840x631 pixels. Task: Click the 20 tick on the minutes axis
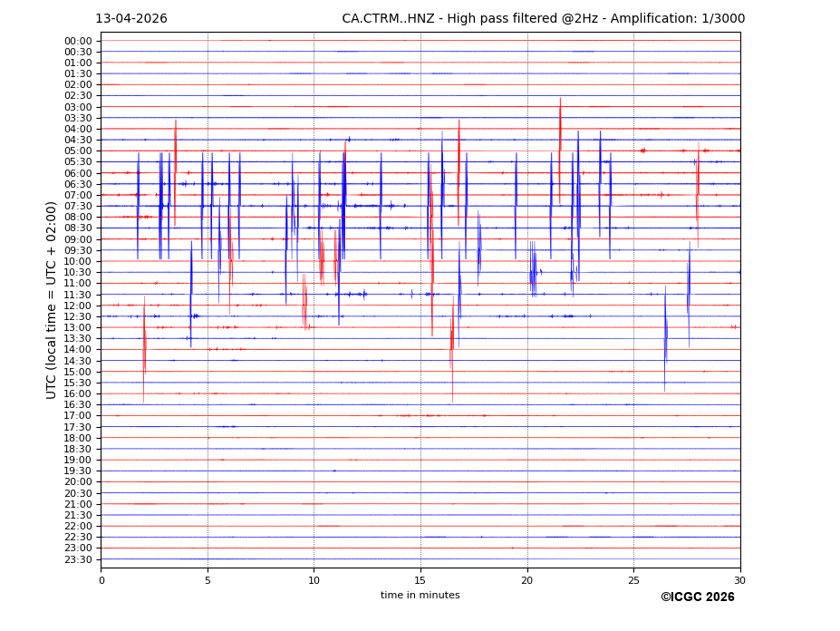(527, 580)
